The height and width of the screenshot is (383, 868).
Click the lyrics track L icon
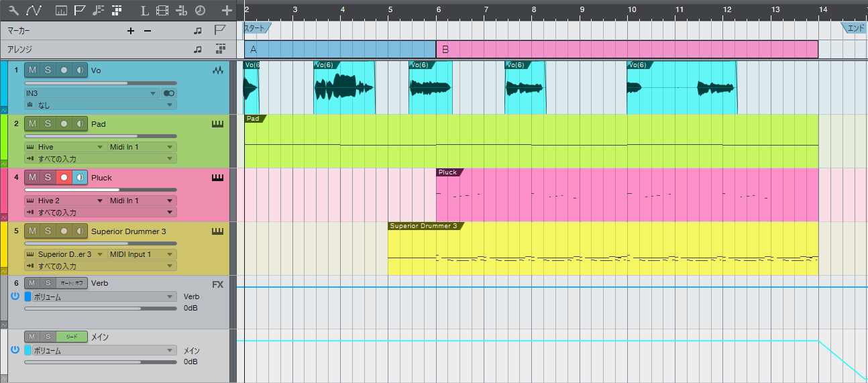click(x=145, y=11)
